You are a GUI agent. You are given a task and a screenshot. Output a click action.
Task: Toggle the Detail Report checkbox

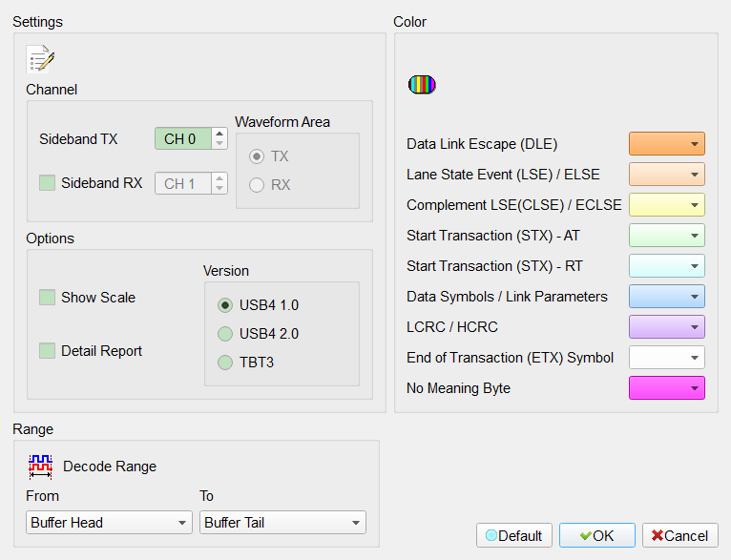coord(47,351)
